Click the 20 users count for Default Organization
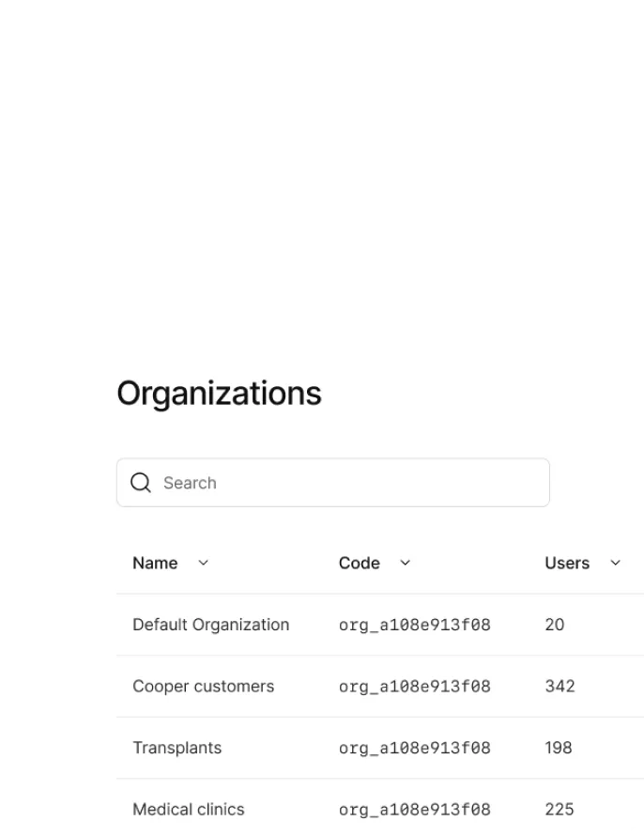 (x=554, y=625)
